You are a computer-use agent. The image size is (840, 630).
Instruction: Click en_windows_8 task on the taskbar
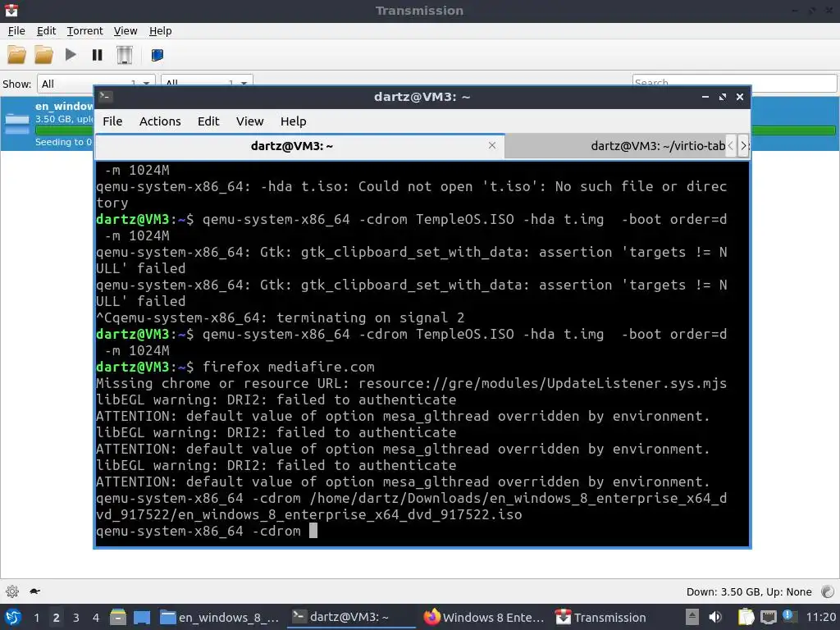[x=220, y=618]
